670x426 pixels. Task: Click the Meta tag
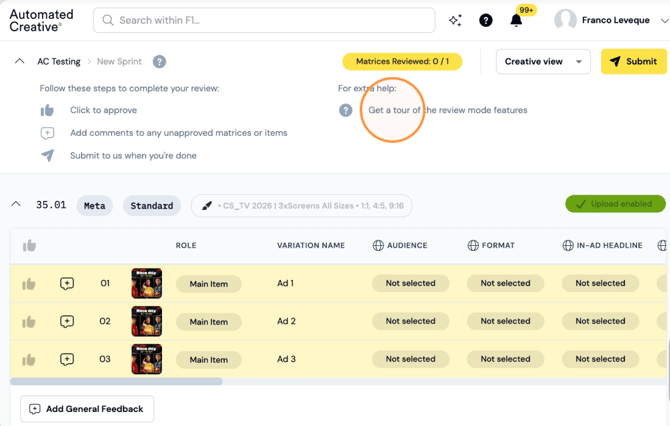94,206
